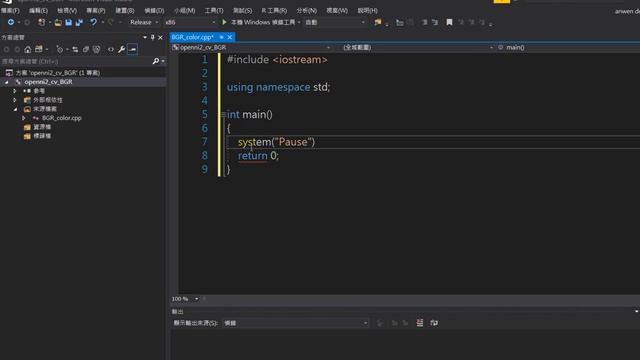Click the decrease indent toolbar icon
The image size is (640, 360).
point(424,22)
